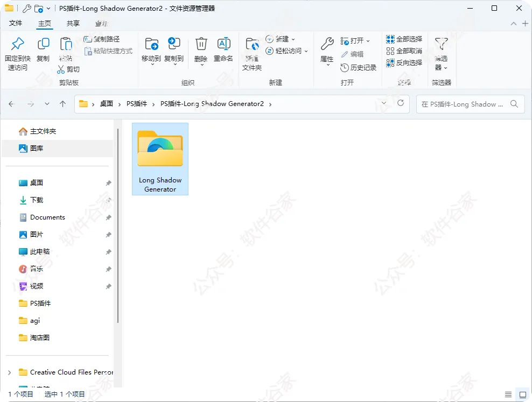Open Gallery (图库) in sidebar
The image size is (532, 402).
57,148
